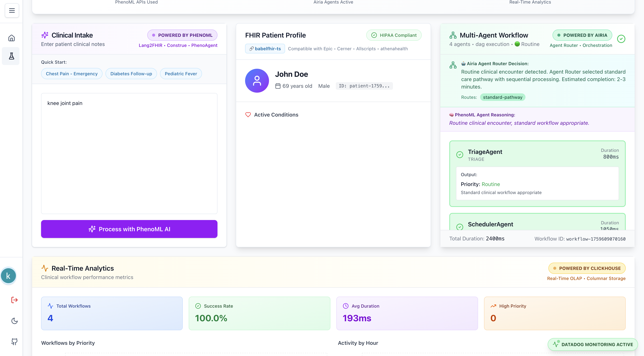The height and width of the screenshot is (356, 644).
Task: Click the Active Conditions heart icon
Action: [x=248, y=114]
